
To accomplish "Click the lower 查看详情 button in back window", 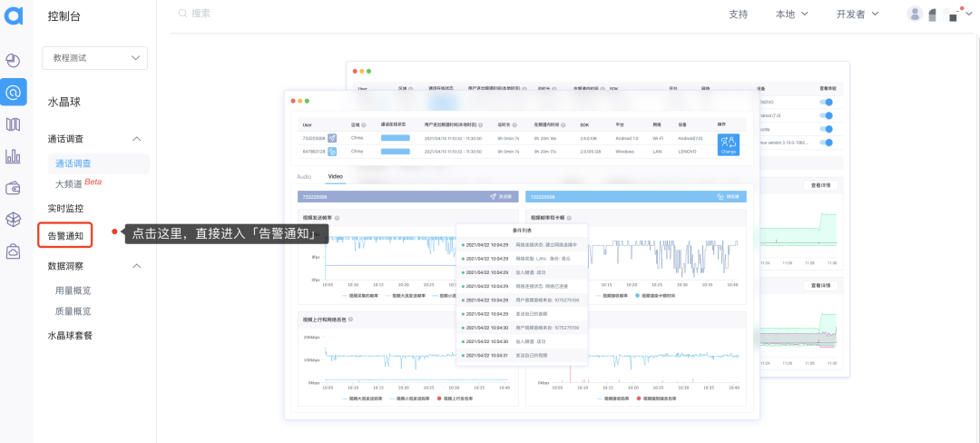I will (x=820, y=286).
